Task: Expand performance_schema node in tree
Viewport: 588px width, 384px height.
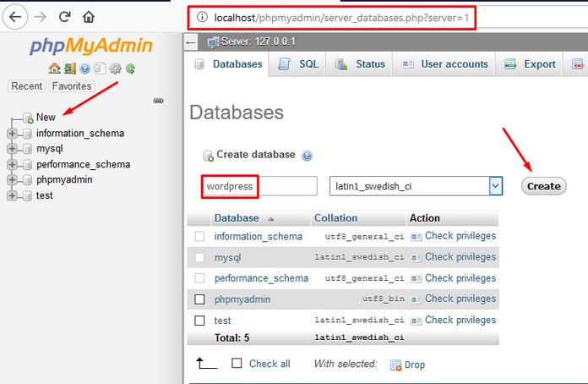Action: coord(12,164)
